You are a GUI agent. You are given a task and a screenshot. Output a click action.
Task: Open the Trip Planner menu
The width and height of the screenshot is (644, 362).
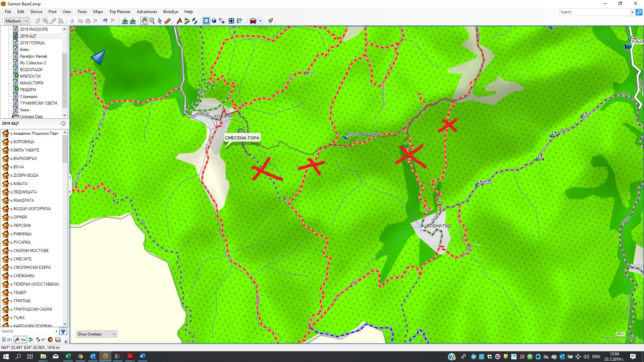(x=120, y=12)
